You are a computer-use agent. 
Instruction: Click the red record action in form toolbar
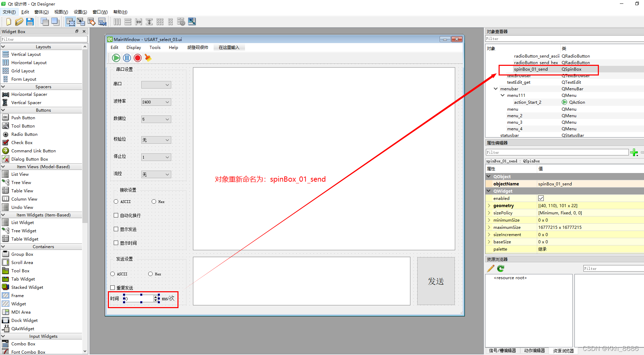[x=137, y=58]
